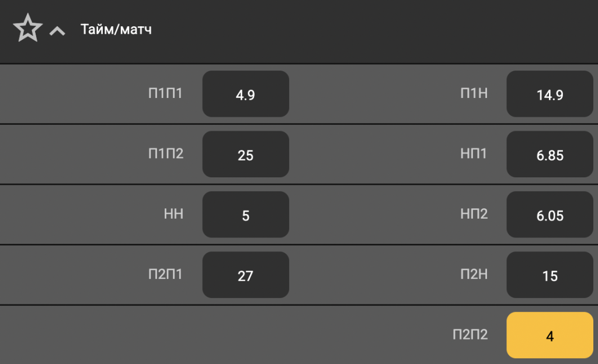This screenshot has height=364, width=598.
Task: Select odds 4.9 for П1П1
Action: [245, 93]
